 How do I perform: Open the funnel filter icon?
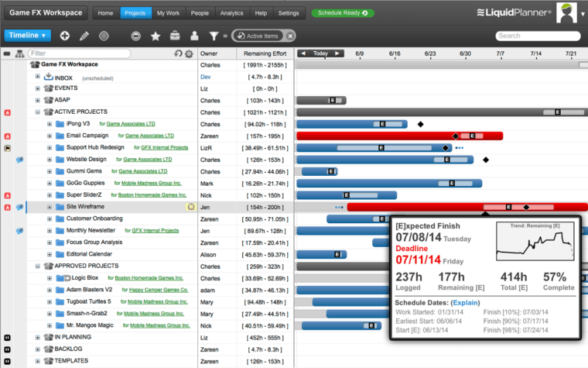tap(214, 36)
